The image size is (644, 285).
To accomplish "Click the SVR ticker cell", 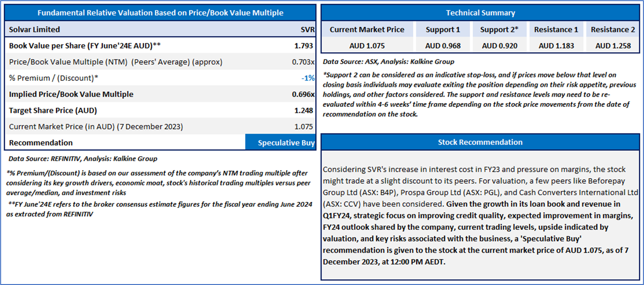I will [x=307, y=29].
